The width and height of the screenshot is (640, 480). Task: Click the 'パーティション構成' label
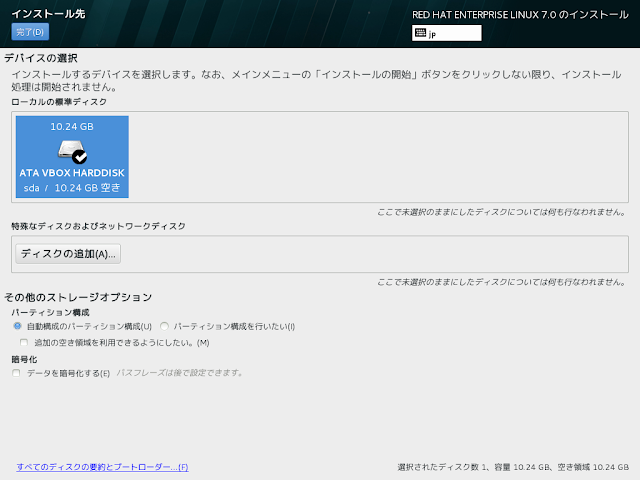pos(50,313)
